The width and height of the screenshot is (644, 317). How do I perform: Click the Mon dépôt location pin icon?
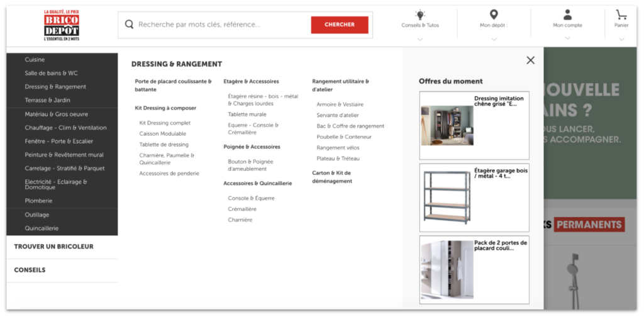pos(494,14)
